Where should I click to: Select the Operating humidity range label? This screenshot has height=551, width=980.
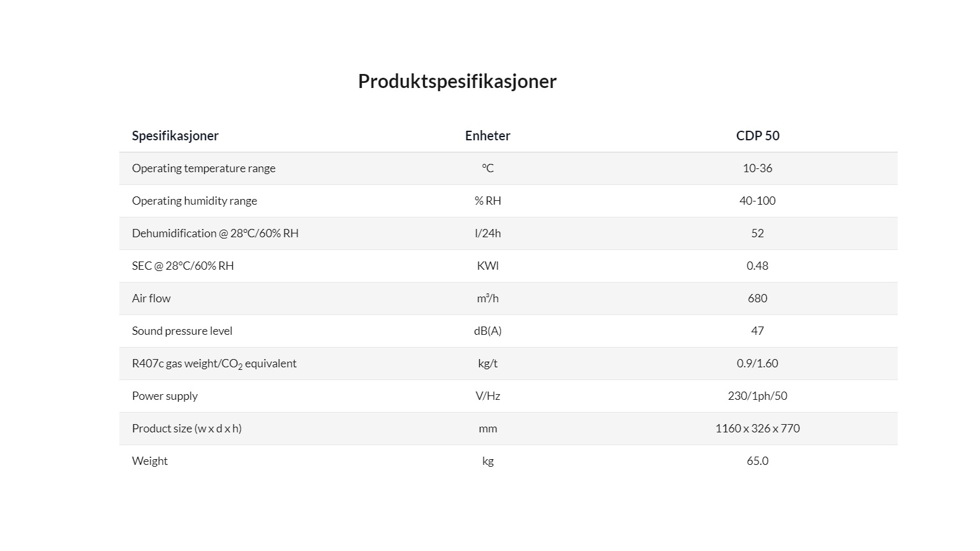coord(195,201)
